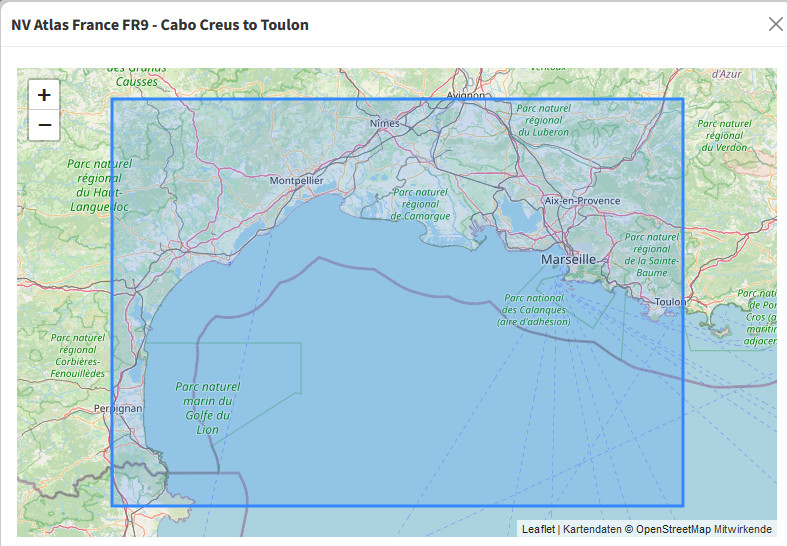The image size is (787, 546).
Task: Click the Avignon city label
Action: tap(465, 96)
